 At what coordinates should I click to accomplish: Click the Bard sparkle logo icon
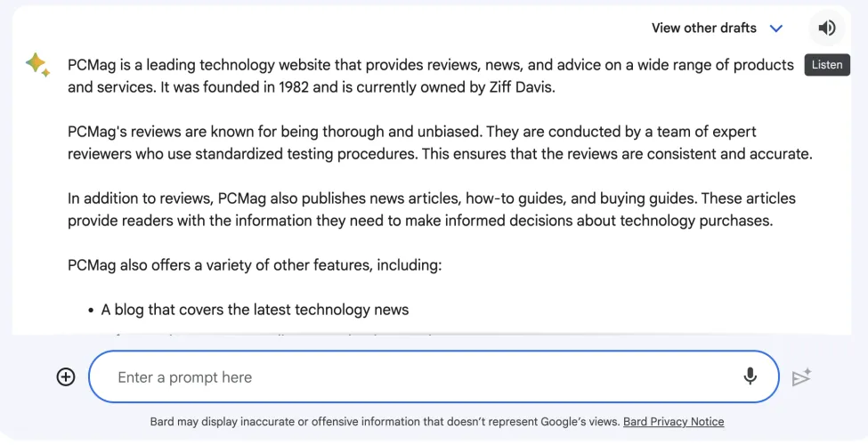tap(37, 65)
